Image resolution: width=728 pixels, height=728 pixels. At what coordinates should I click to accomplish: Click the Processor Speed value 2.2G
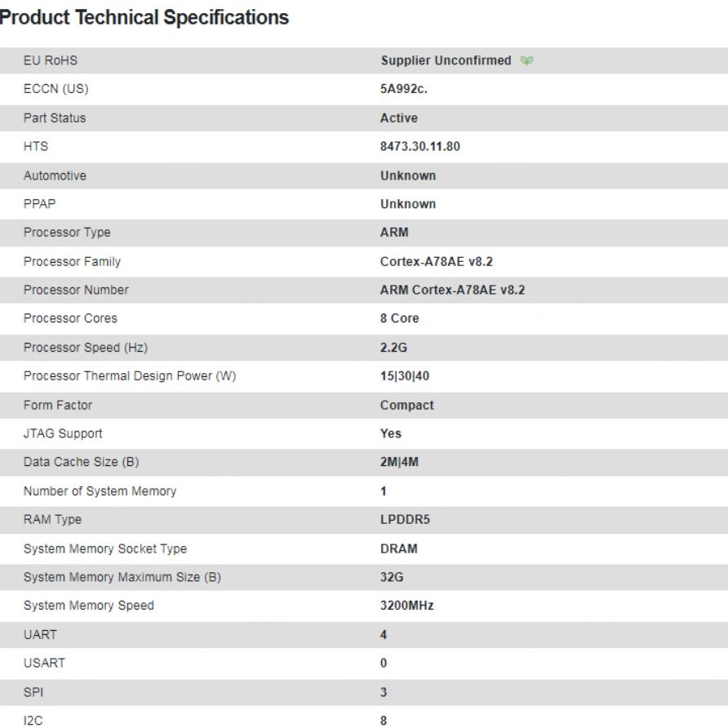394,348
